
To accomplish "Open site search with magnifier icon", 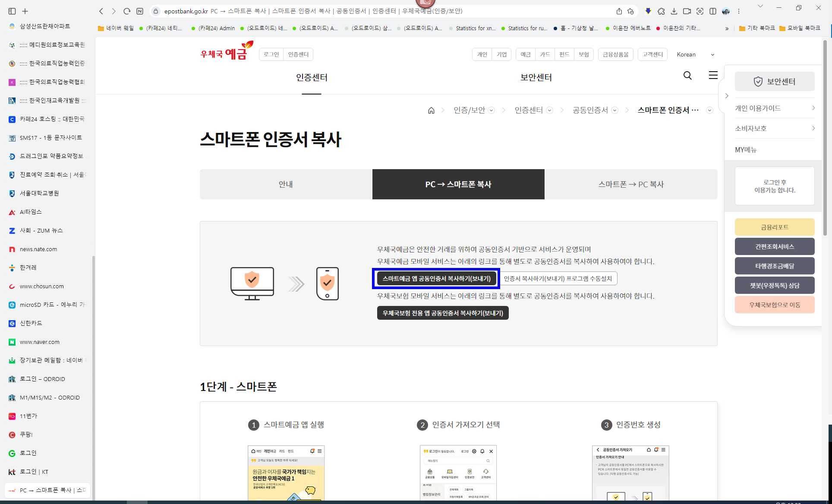I will coord(687,76).
